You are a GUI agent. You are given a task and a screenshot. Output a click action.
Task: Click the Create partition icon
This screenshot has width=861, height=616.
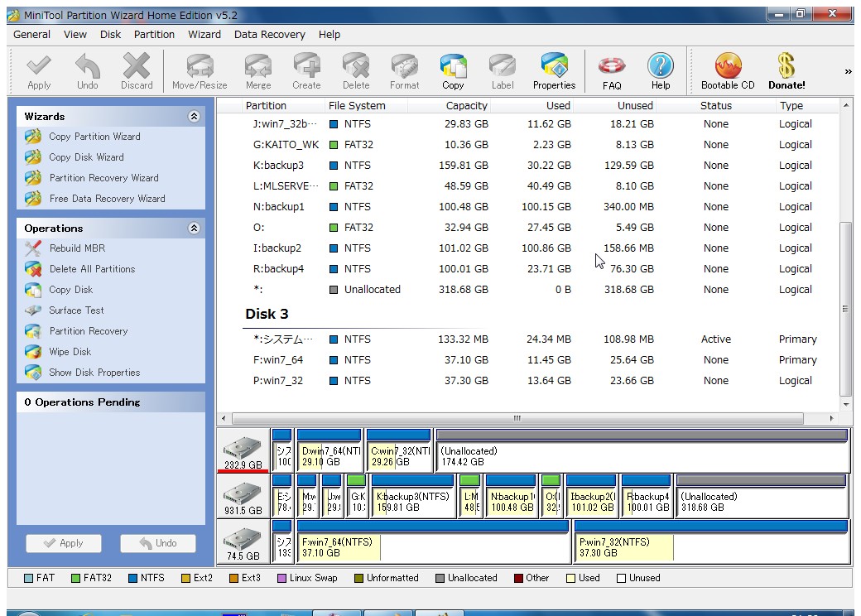coord(306,71)
